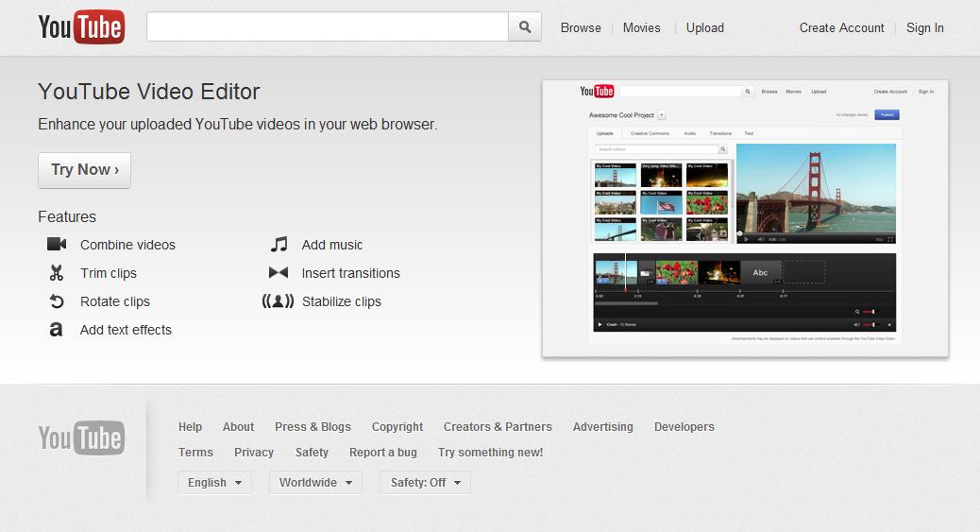Click the Trim clips text
Image resolution: width=980 pixels, height=532 pixels.
[x=109, y=273]
